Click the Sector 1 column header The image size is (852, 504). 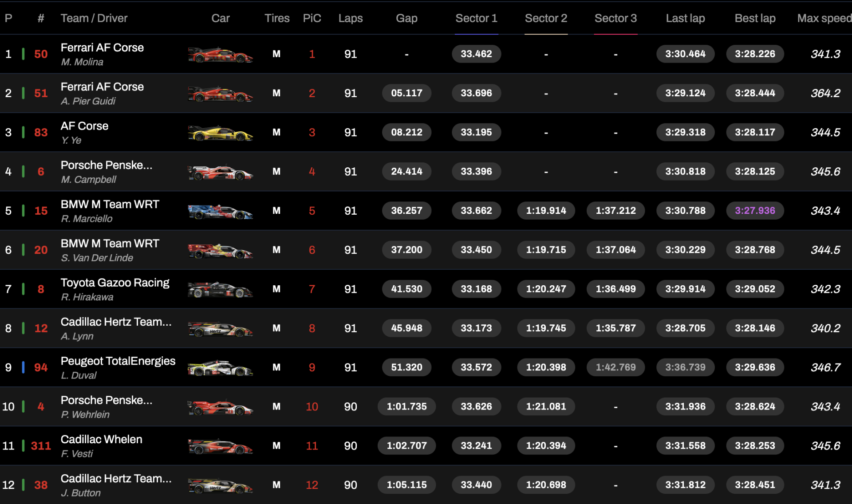pyautogui.click(x=476, y=19)
